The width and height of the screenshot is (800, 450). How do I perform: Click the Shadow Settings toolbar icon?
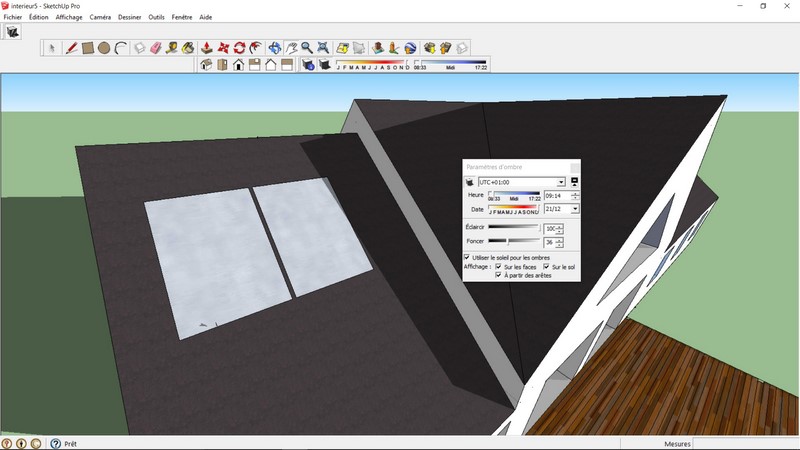click(308, 65)
